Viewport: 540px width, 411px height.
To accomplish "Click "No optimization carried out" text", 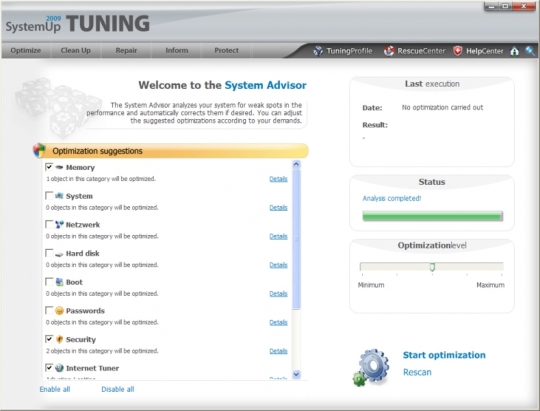I will pos(442,107).
